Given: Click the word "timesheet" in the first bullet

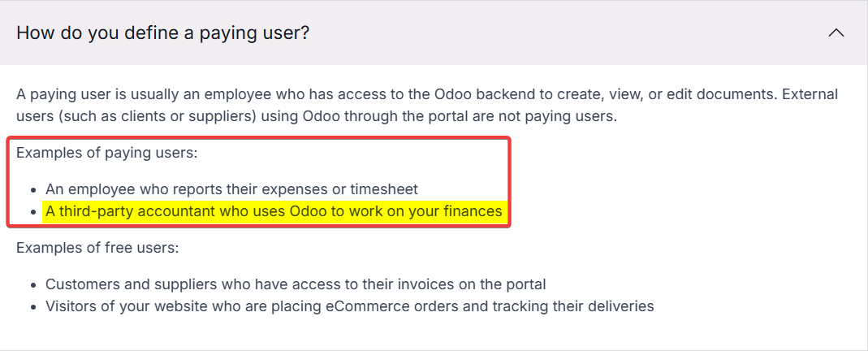Looking at the screenshot, I should 383,189.
